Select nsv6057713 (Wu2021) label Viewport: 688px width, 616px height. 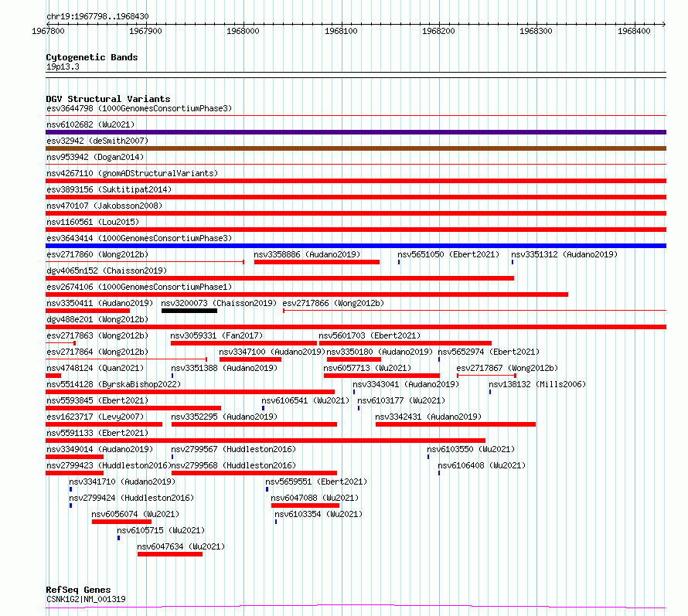[x=367, y=368]
